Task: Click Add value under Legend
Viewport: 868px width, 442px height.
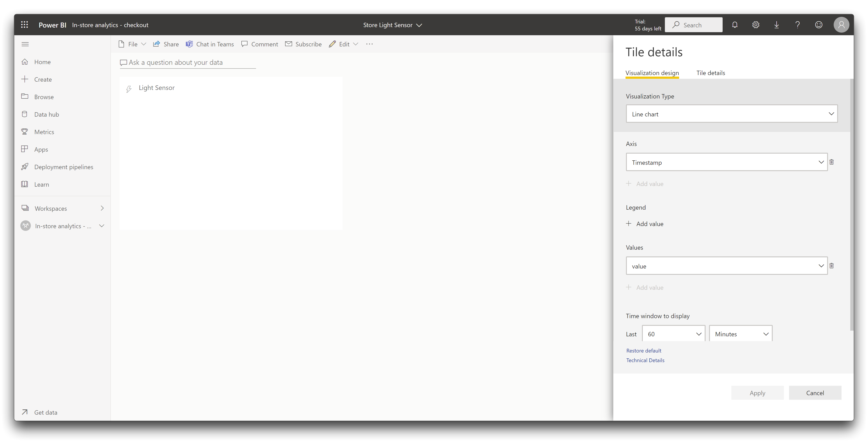Action: click(x=645, y=224)
